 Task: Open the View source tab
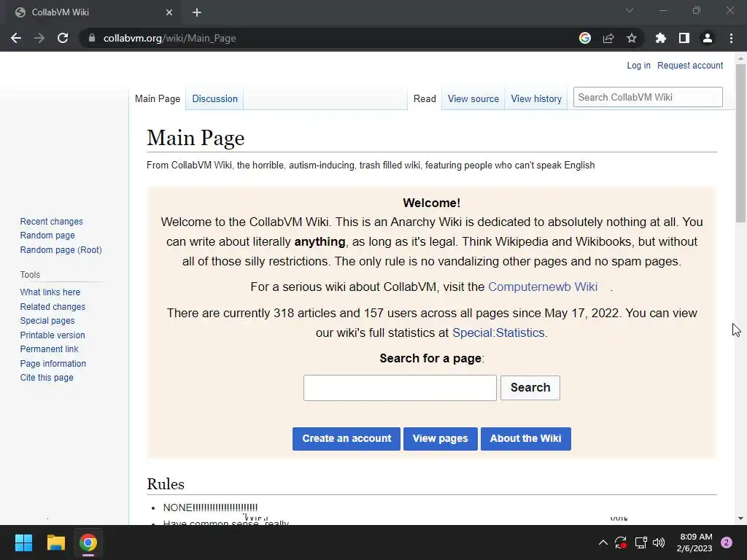click(x=473, y=98)
